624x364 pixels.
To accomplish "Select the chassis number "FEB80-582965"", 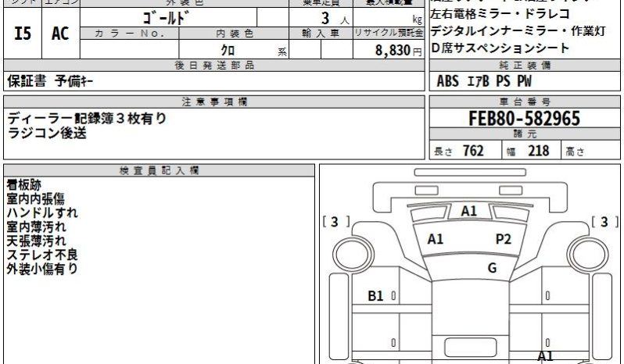I will pos(525,119).
